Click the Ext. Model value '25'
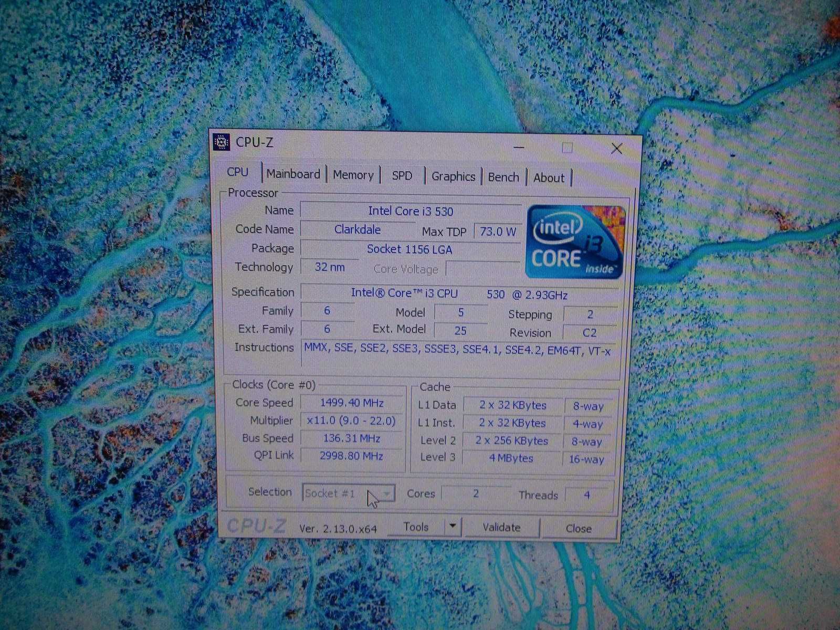This screenshot has height=630, width=840. pos(460,330)
